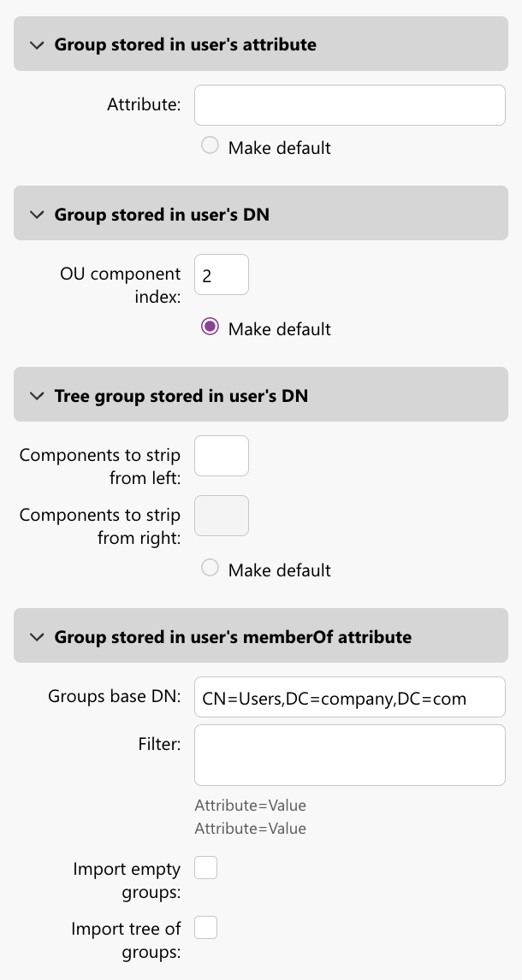Select the Components to strip from left field
The height and width of the screenshot is (980, 522).
pyautogui.click(x=221, y=456)
